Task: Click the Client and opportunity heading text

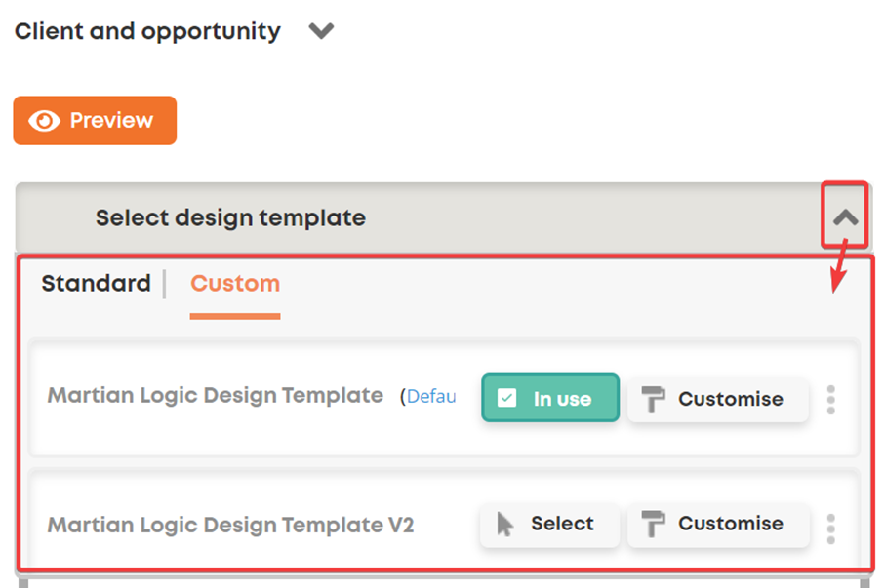Action: 147,31
